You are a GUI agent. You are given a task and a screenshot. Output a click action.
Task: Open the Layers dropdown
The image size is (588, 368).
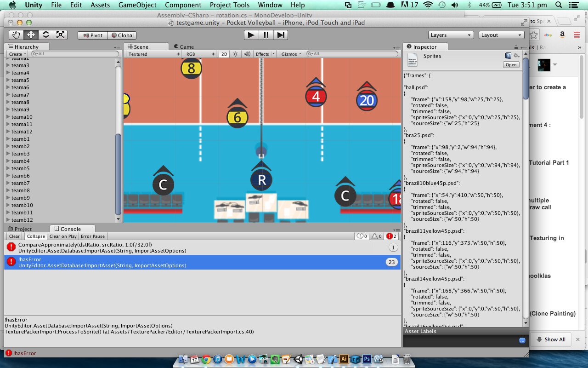point(450,34)
